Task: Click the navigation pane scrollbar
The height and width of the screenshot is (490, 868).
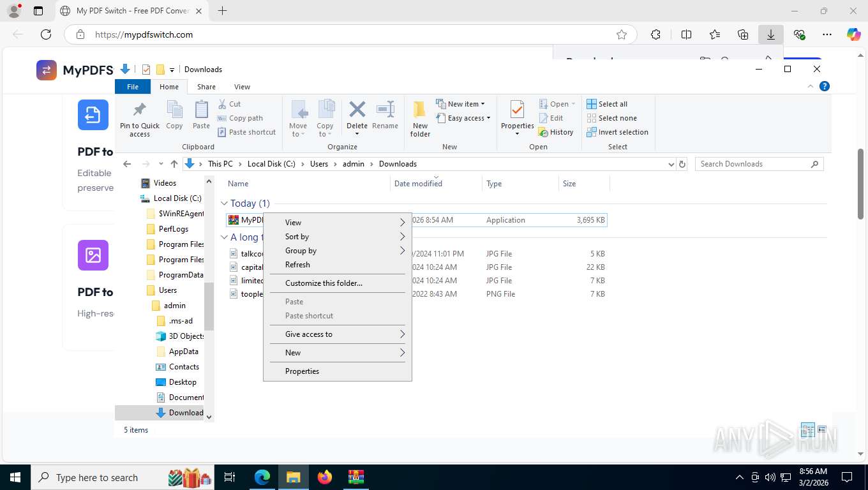Action: 209,306
